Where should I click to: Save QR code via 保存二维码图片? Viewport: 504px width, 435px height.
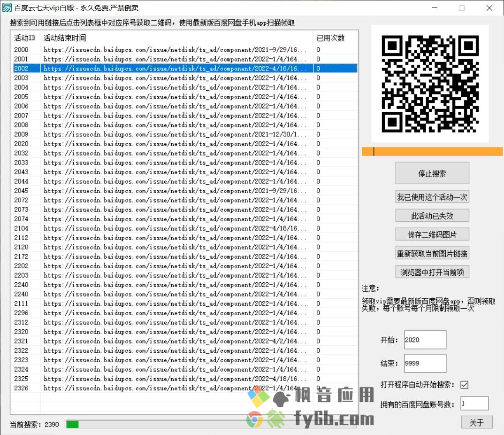tap(432, 234)
